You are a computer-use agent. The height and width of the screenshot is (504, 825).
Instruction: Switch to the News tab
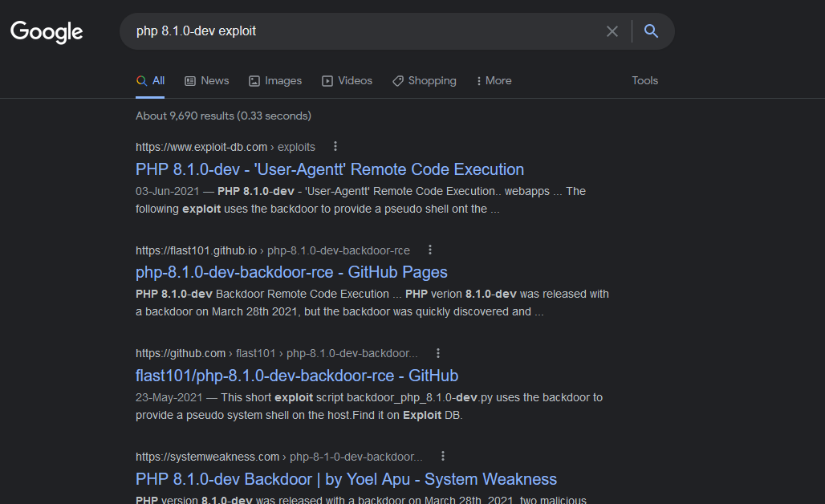point(207,80)
